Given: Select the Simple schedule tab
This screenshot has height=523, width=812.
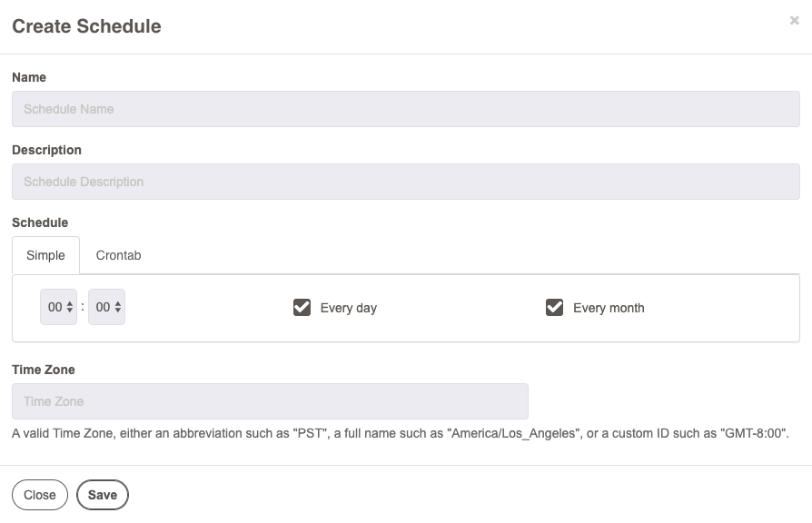Looking at the screenshot, I should (45, 255).
